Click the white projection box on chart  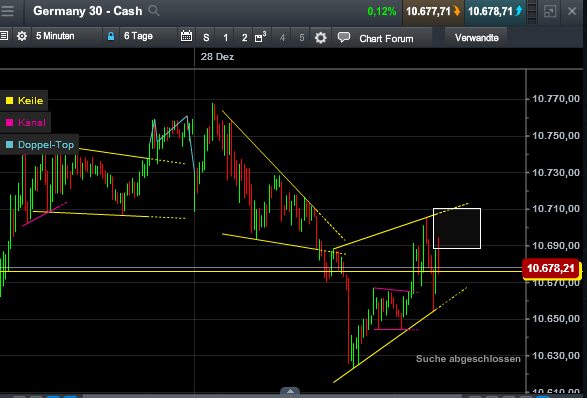tap(457, 228)
